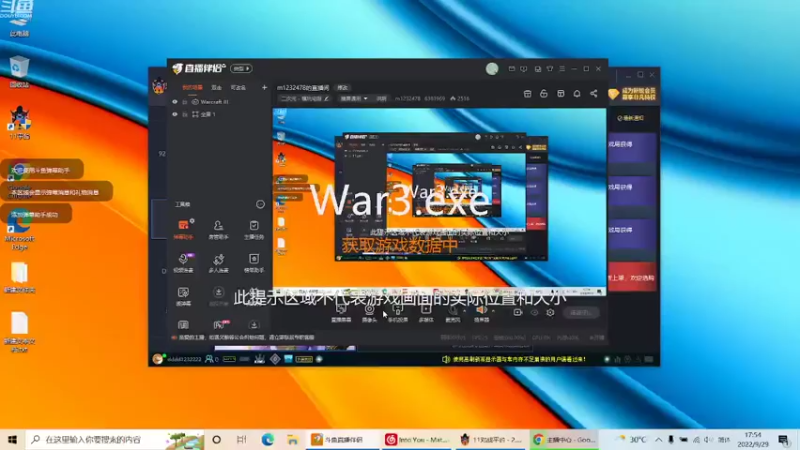This screenshot has width=800, height=450.
Task: Click the crown icon in the bottom platform bar
Action: 259,359
